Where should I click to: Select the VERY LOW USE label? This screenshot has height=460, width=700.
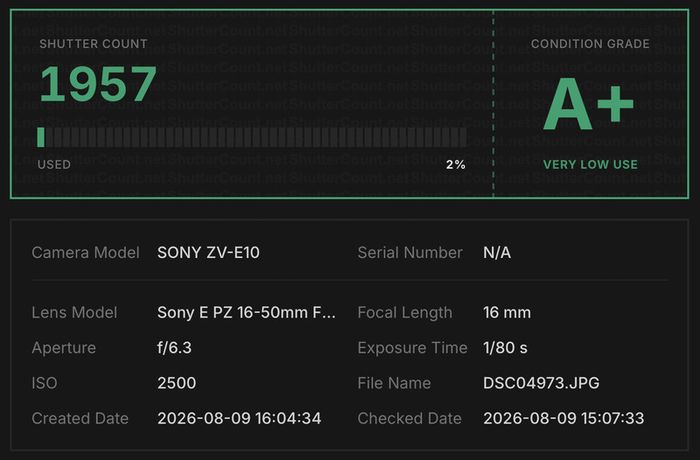pos(590,164)
